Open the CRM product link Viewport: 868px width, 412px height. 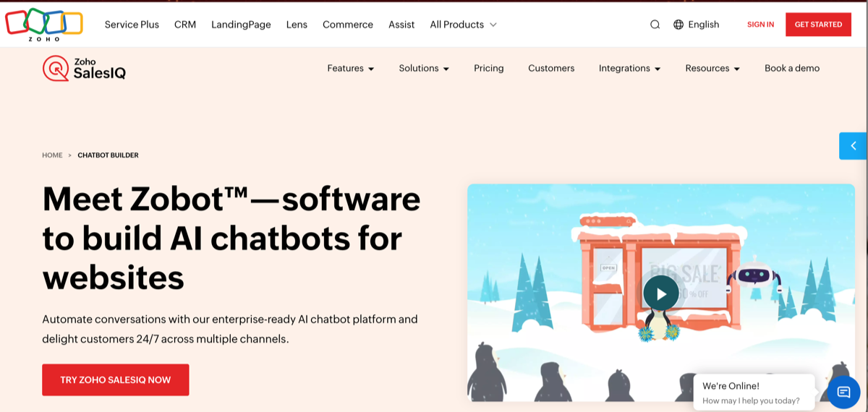185,25
